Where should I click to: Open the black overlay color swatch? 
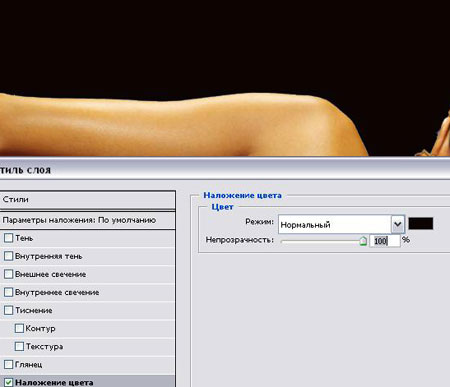coord(421,223)
